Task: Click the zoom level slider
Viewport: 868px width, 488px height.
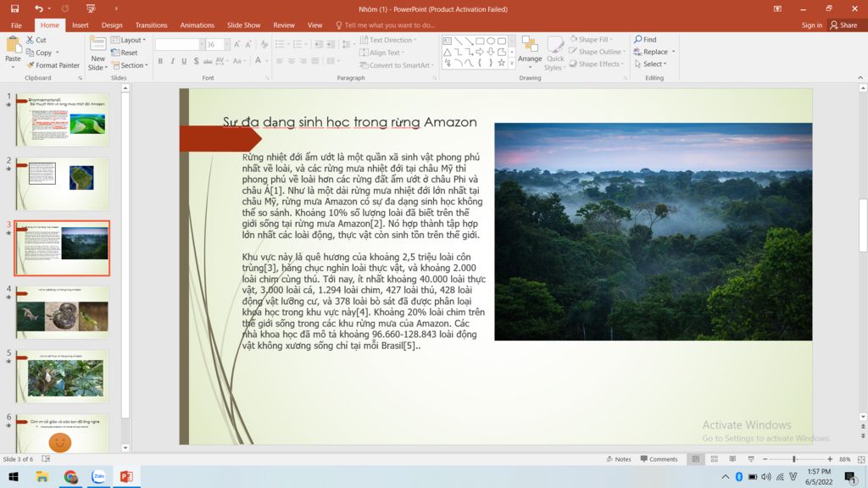Action: [794, 459]
